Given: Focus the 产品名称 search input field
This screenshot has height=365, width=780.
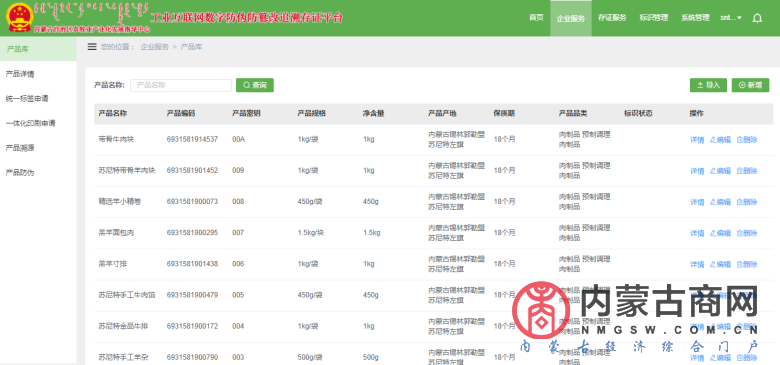Looking at the screenshot, I should [x=181, y=86].
